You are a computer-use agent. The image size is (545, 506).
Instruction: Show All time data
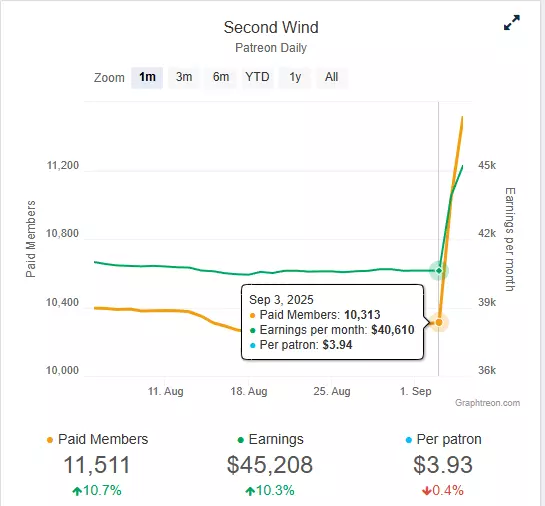[x=332, y=77]
